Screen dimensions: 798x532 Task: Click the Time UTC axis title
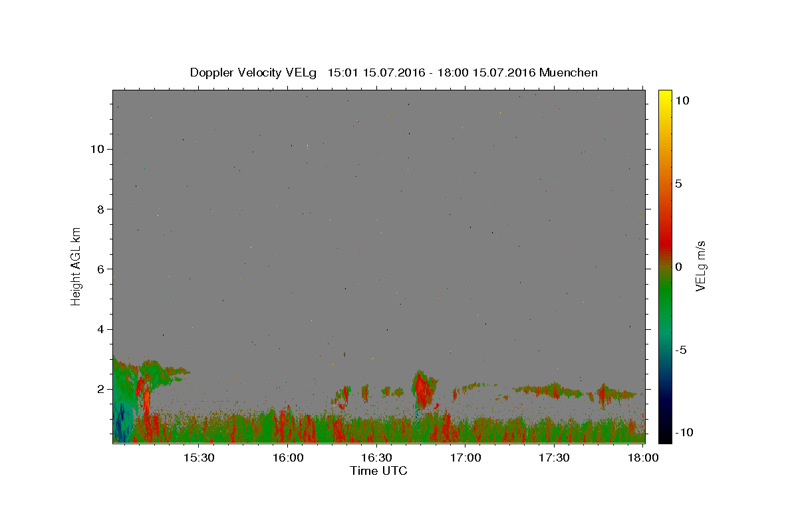click(378, 471)
